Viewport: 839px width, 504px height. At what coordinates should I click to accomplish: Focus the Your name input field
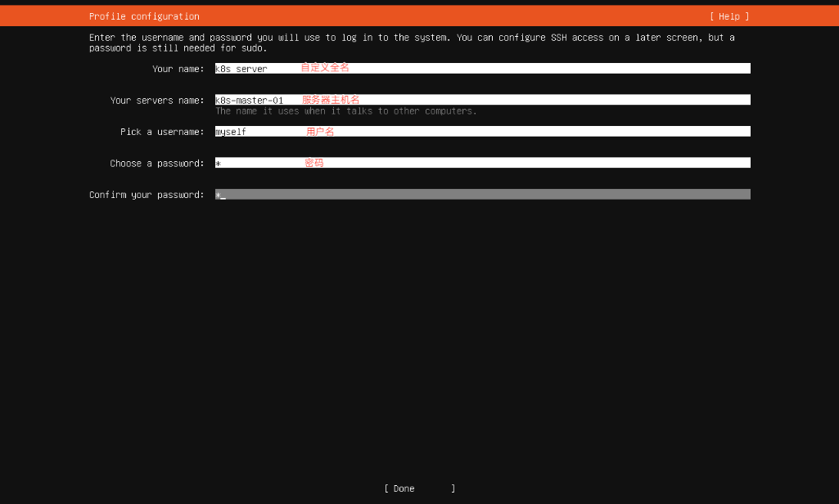pyautogui.click(x=482, y=69)
